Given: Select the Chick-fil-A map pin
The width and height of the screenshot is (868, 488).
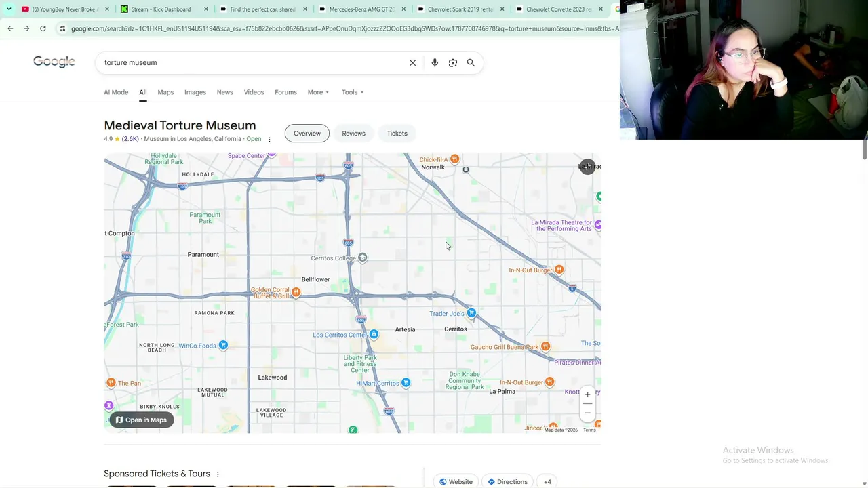Looking at the screenshot, I should click(x=455, y=159).
